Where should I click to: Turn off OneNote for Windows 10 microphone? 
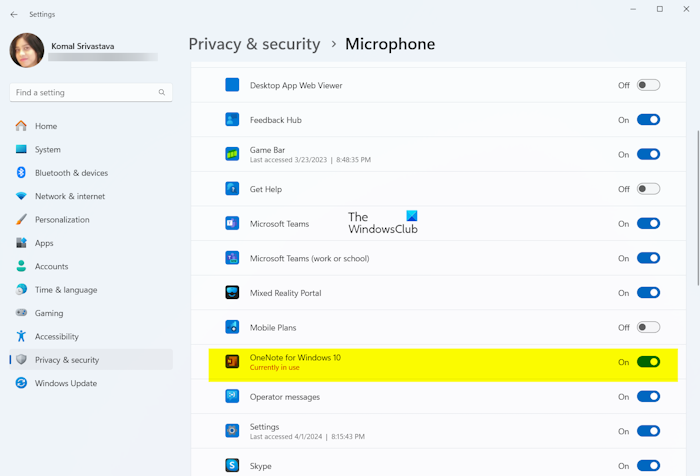coord(648,362)
